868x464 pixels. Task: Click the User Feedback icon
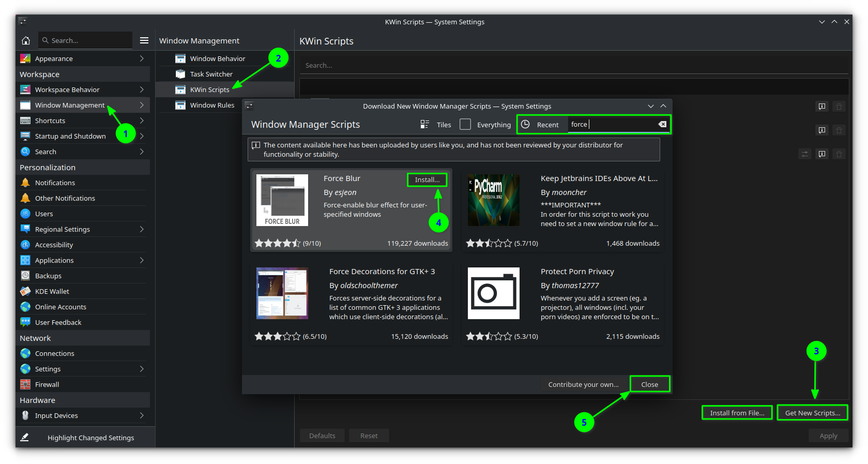(x=25, y=322)
